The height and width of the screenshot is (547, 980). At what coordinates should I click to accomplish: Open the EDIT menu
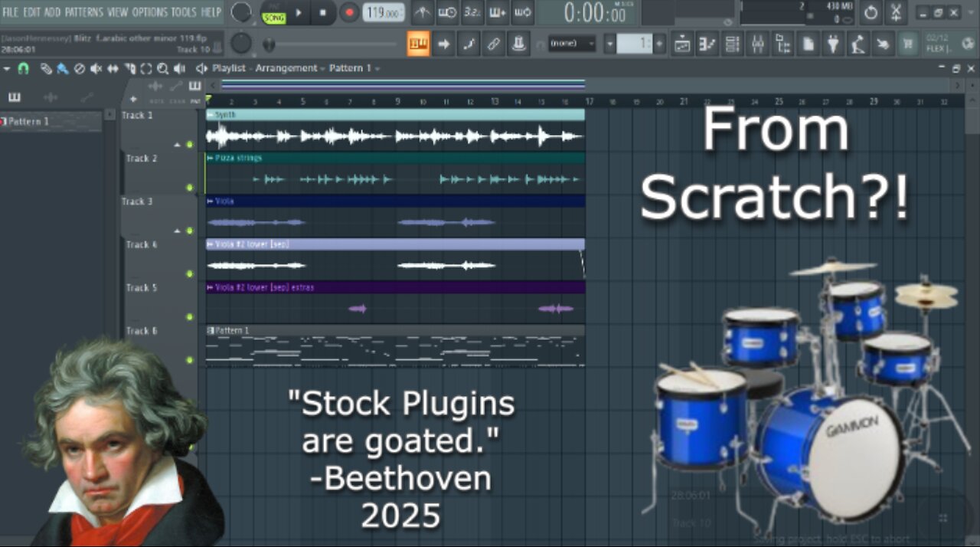pos(31,12)
